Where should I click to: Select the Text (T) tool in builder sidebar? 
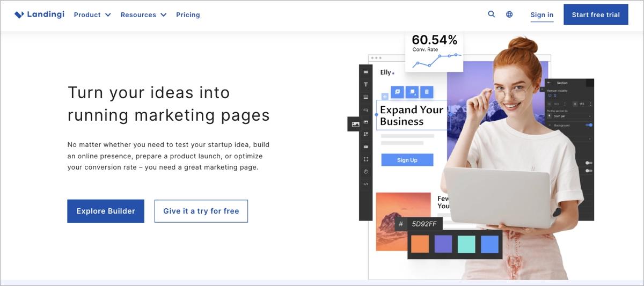[366, 84]
